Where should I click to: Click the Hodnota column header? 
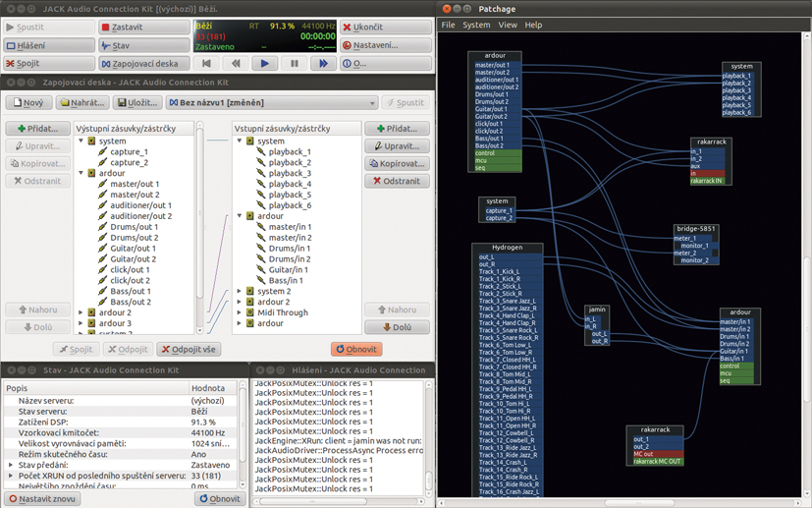[x=213, y=388]
